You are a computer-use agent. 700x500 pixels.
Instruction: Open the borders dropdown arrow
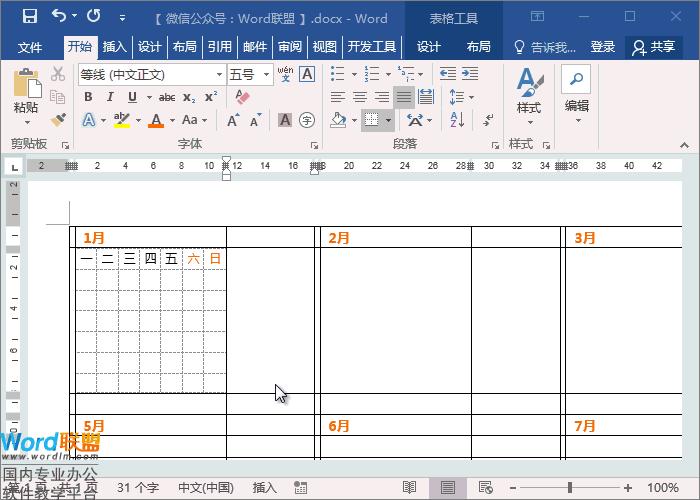click(388, 120)
